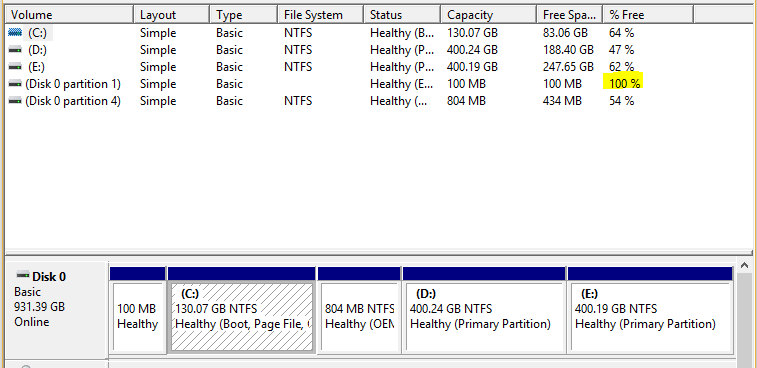
Task: Click the lower pane scrollbar up arrow
Action: (x=744, y=265)
